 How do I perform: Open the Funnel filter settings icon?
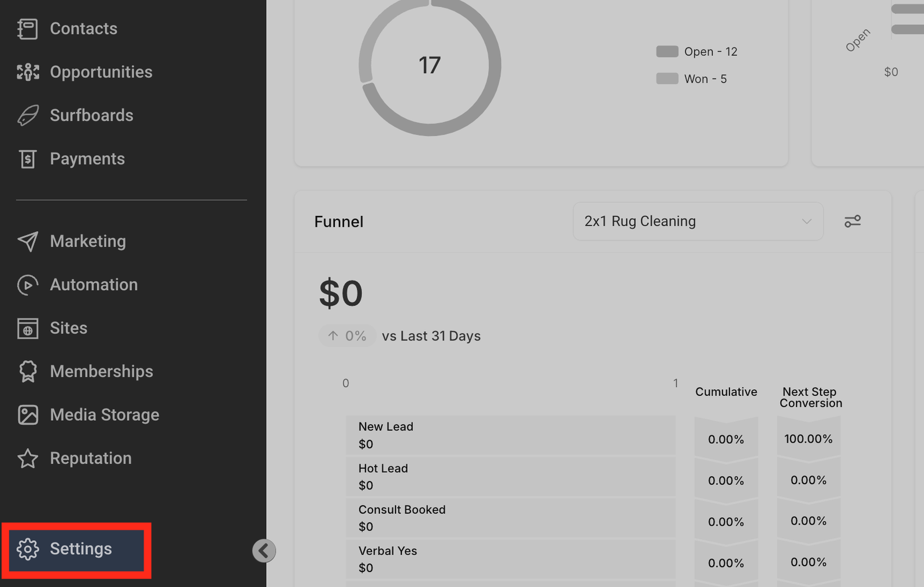[x=852, y=221]
